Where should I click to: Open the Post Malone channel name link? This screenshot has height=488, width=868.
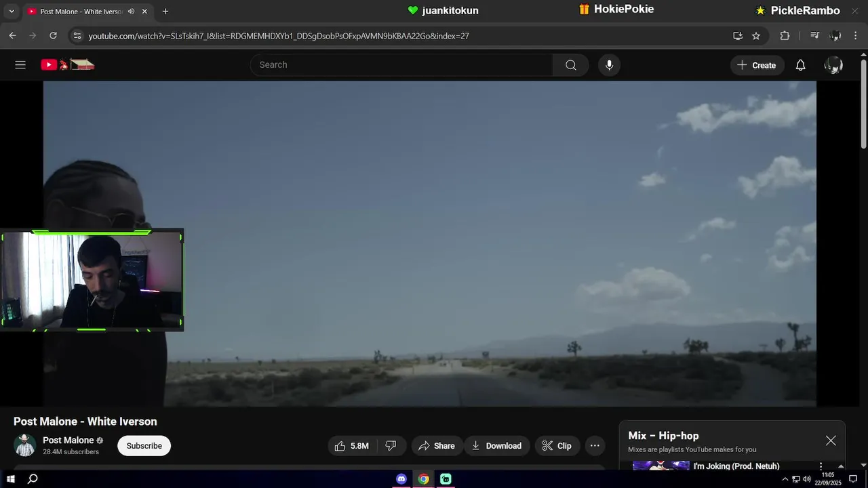click(68, 441)
